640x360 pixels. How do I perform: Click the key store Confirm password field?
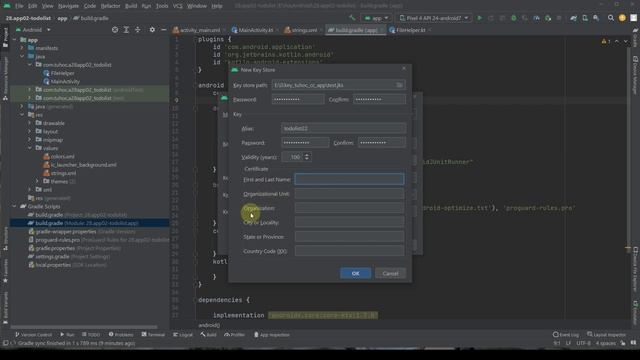coord(380,99)
